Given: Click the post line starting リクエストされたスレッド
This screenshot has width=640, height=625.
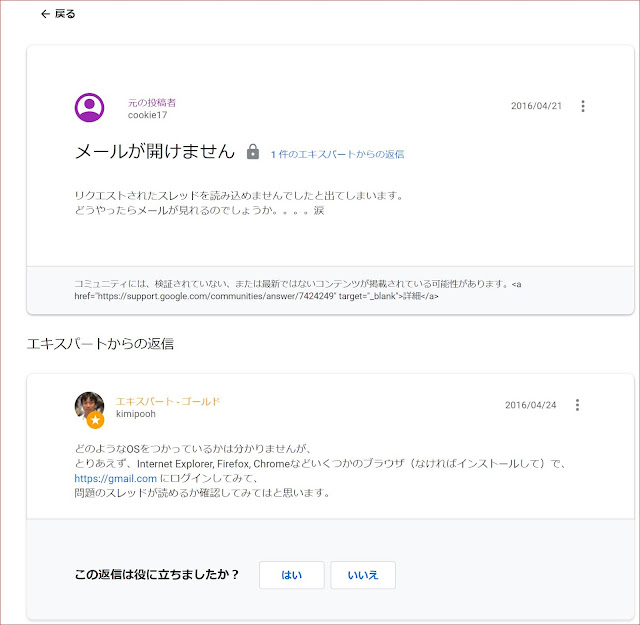Looking at the screenshot, I should click(x=240, y=196).
